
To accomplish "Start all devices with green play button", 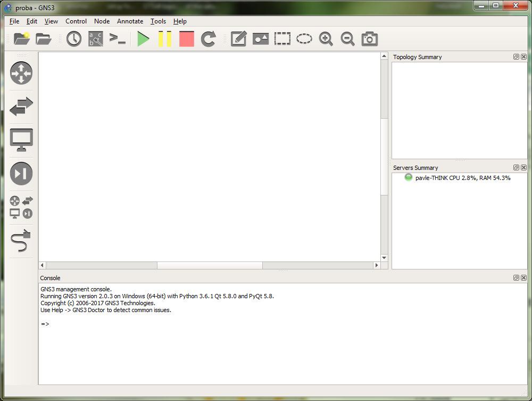I will click(143, 39).
